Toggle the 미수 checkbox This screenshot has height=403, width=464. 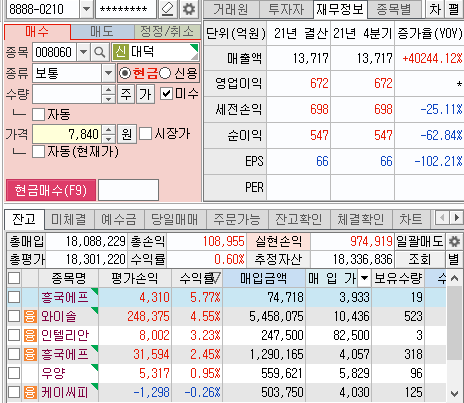tap(166, 94)
